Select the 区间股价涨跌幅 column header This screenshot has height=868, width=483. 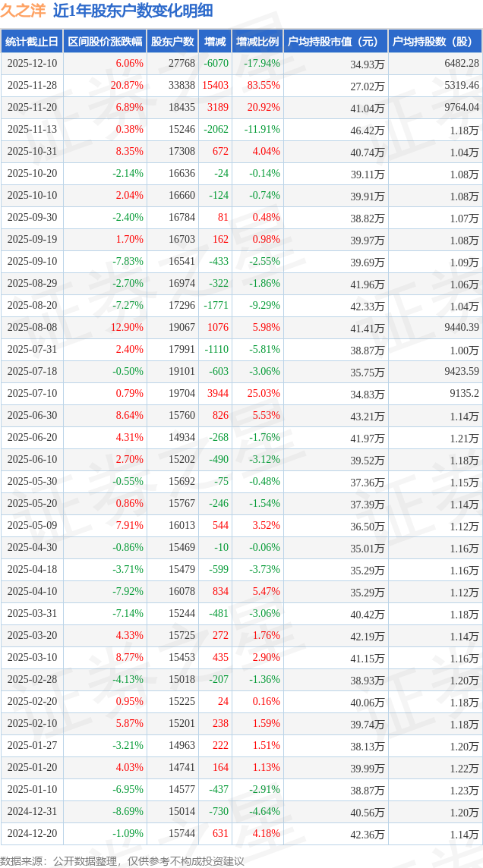click(x=104, y=42)
